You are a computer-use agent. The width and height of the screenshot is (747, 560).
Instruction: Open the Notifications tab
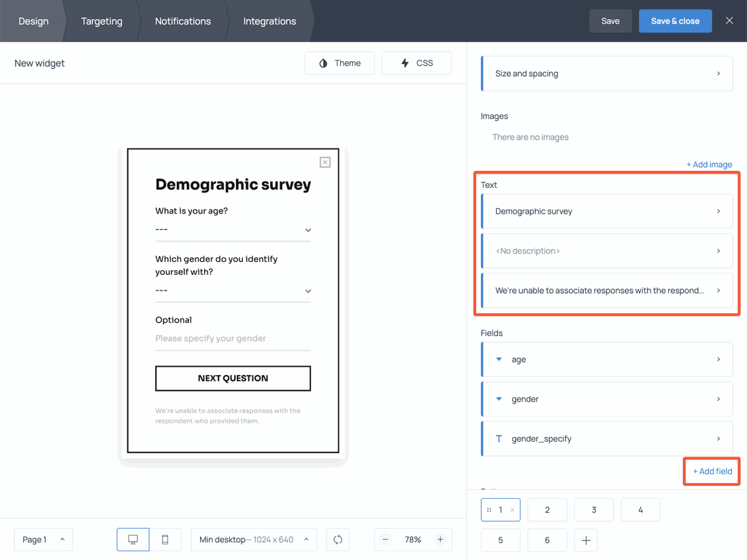click(182, 20)
